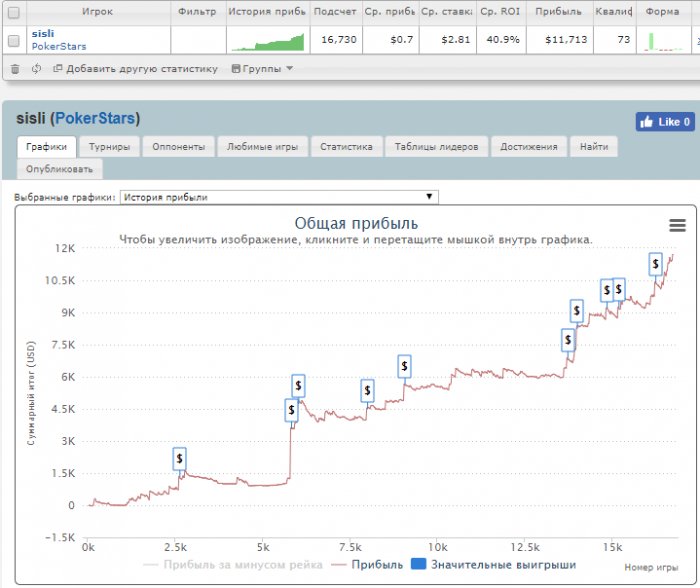Click the $ marker near game 2.5k

coord(179,459)
